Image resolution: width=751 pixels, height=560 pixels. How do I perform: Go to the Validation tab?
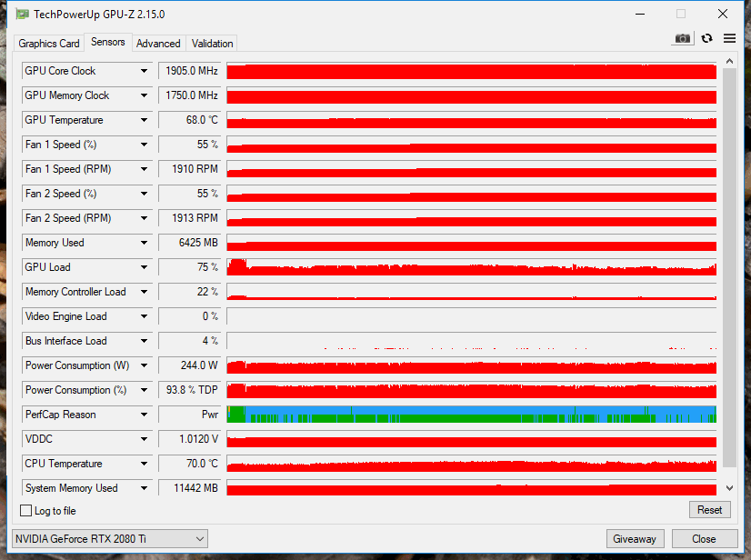click(212, 43)
